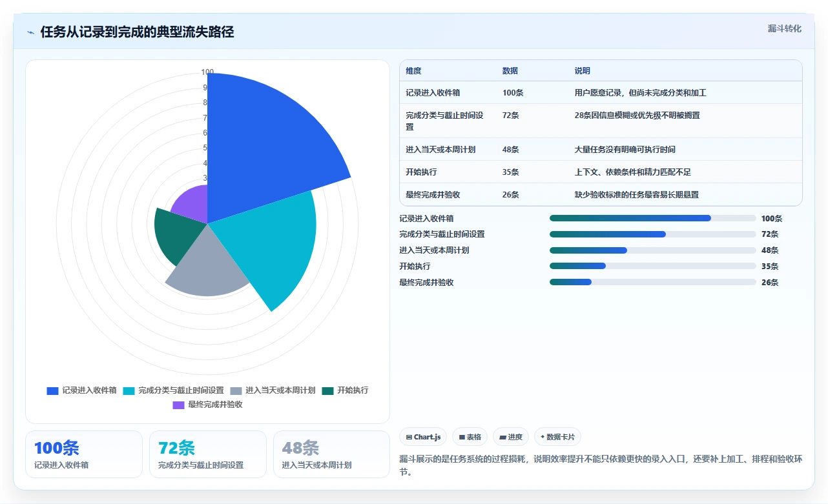
Task: Click the 26条 cell in the table
Action: pyautogui.click(x=511, y=195)
